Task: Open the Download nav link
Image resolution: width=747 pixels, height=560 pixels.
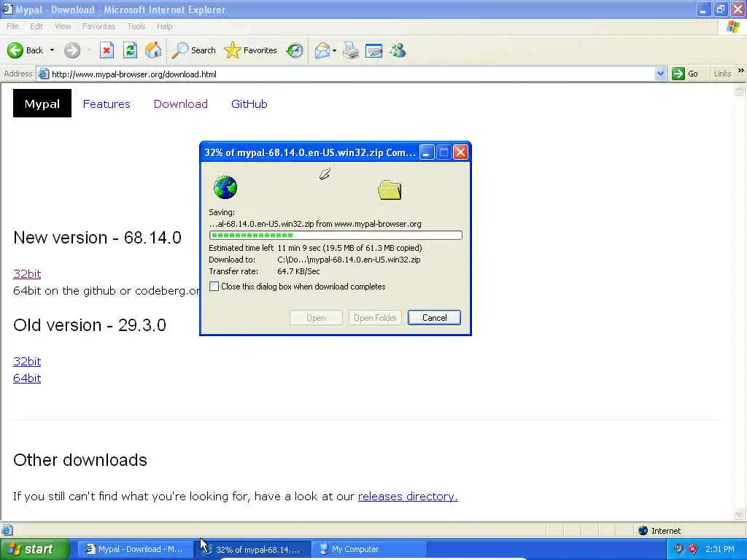Action: 181,104
